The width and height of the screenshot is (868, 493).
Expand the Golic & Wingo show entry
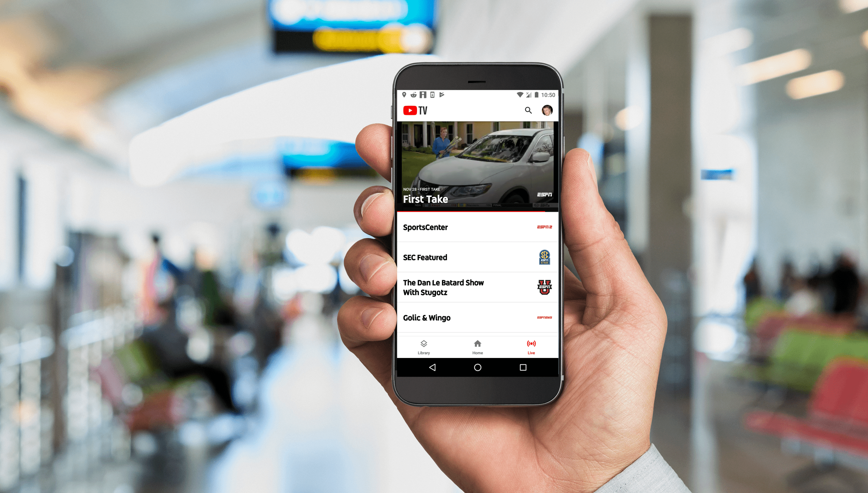475,318
